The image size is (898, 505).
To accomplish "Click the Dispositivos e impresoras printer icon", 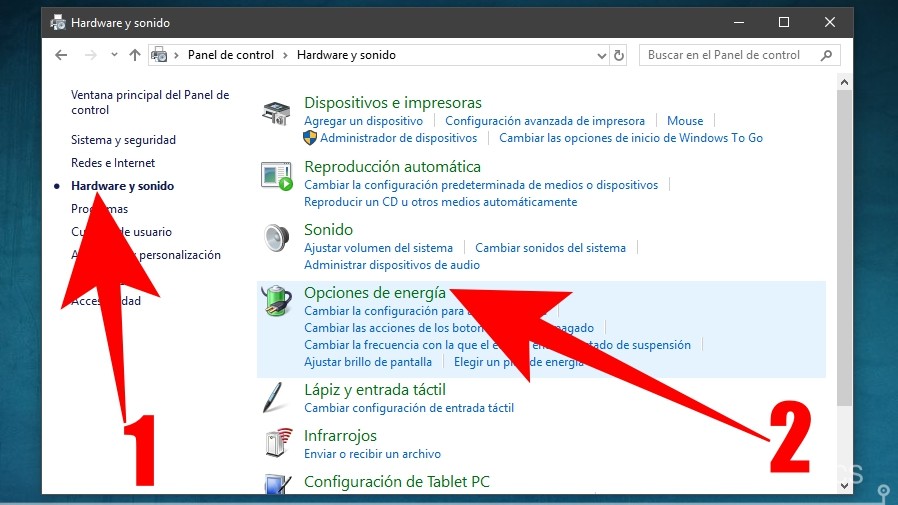I will coord(277,112).
